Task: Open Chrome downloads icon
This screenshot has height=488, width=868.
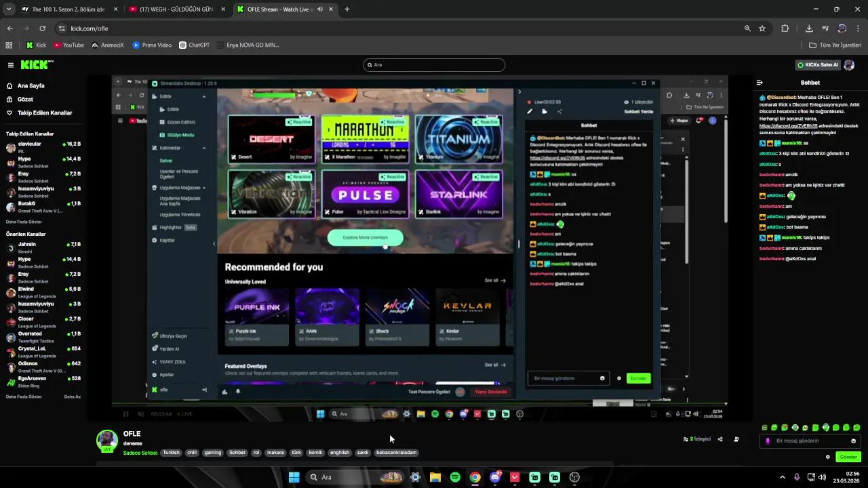Action: (x=809, y=28)
